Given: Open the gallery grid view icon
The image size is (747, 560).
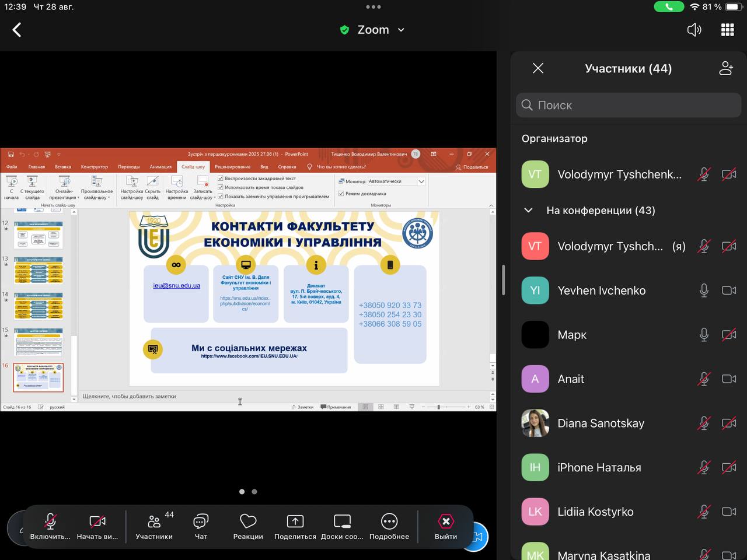Looking at the screenshot, I should click(727, 30).
